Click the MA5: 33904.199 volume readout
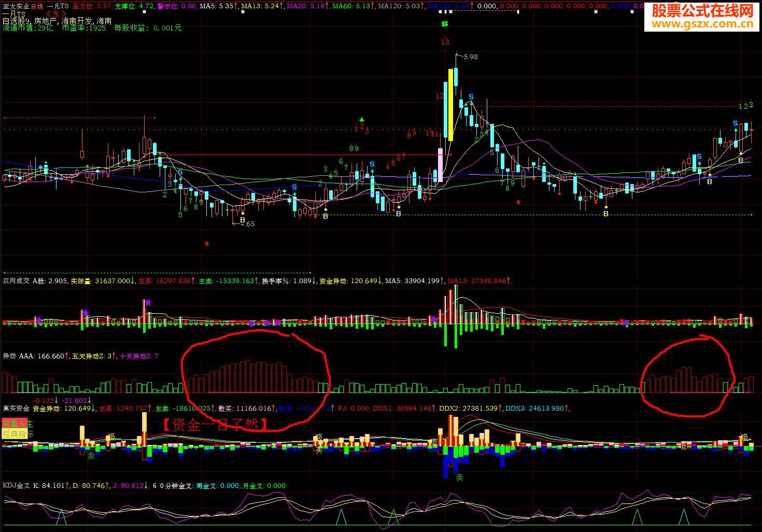The image size is (762, 532). [x=415, y=281]
